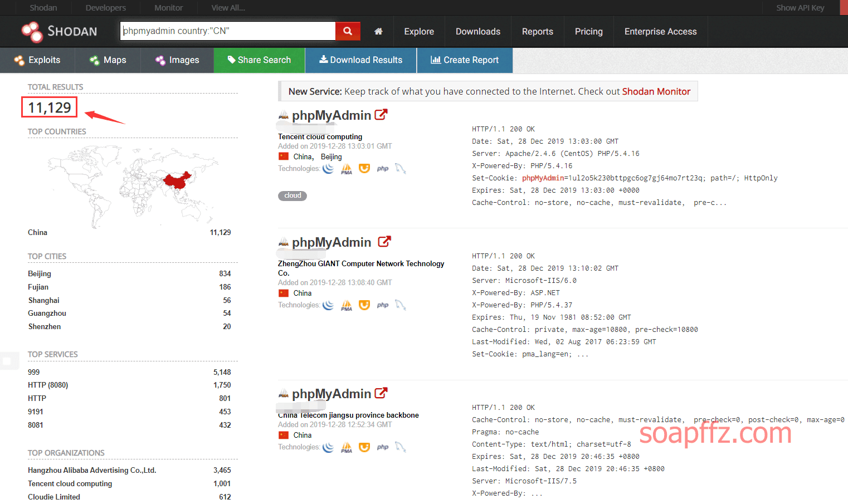Filter by Shenzhen in Top Cities
848x504 pixels.
click(45, 326)
